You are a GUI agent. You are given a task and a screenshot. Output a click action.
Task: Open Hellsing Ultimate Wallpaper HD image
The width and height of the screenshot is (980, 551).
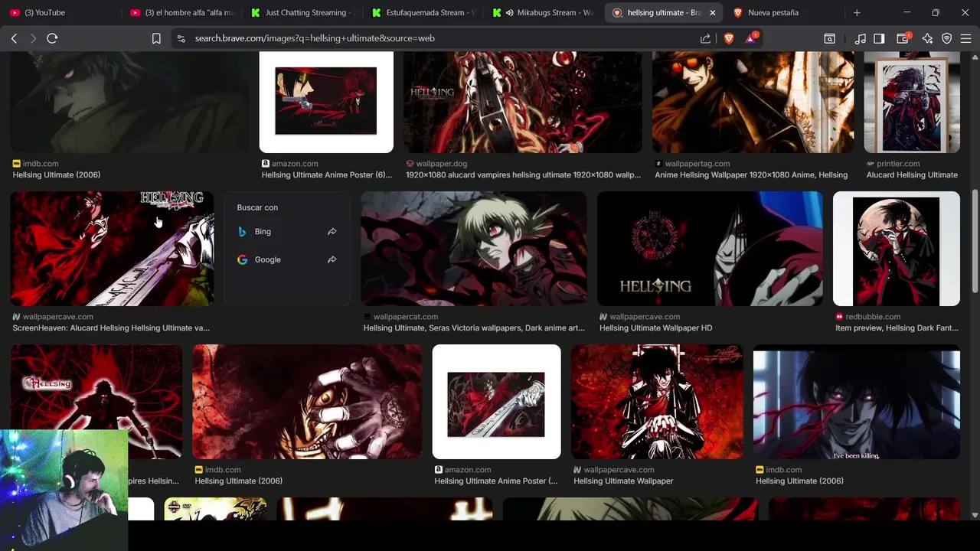click(x=710, y=249)
